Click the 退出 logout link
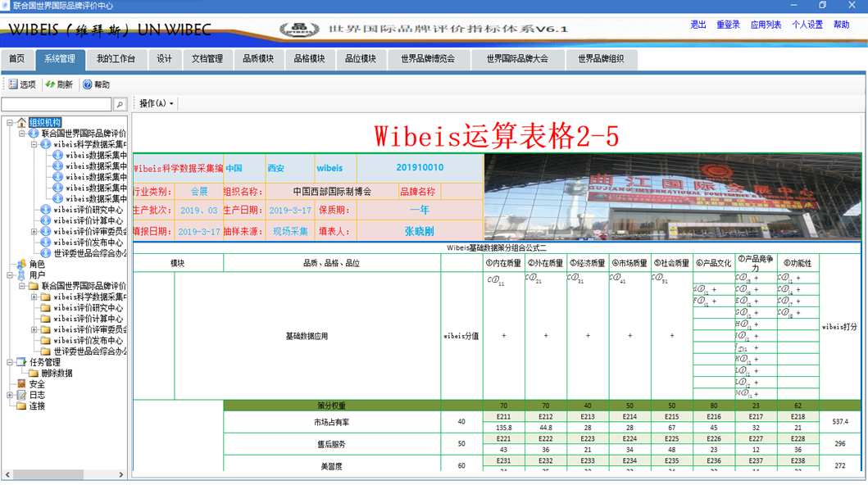 tap(698, 25)
